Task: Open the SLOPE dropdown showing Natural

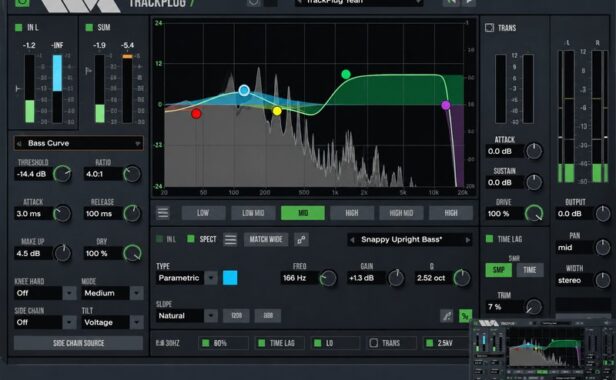Action: pyautogui.click(x=211, y=316)
